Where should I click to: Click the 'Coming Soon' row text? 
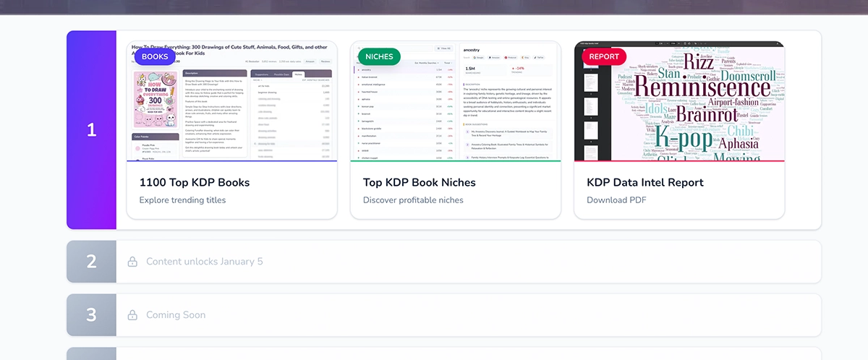(x=176, y=315)
